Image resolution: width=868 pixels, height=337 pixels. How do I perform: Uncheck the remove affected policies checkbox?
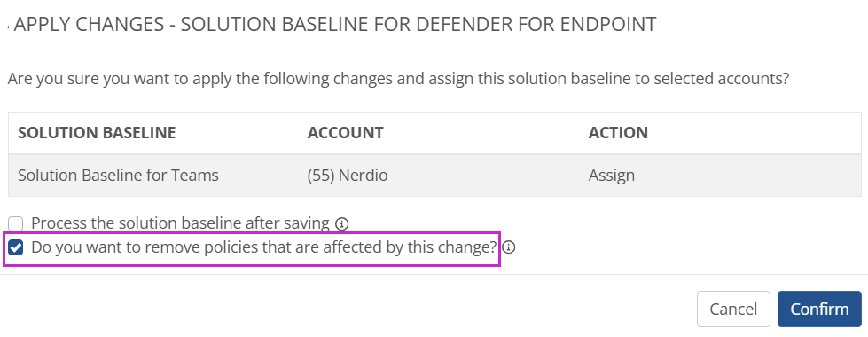tap(15, 248)
